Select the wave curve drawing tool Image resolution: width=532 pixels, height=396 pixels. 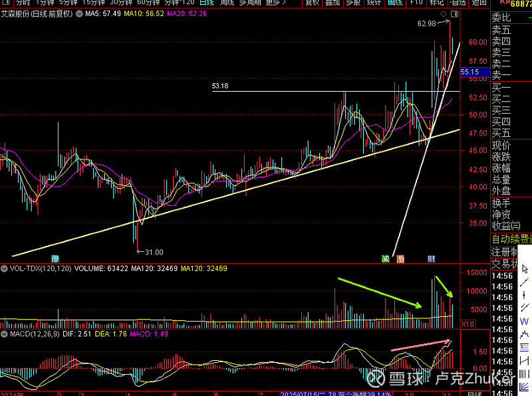pos(525,334)
